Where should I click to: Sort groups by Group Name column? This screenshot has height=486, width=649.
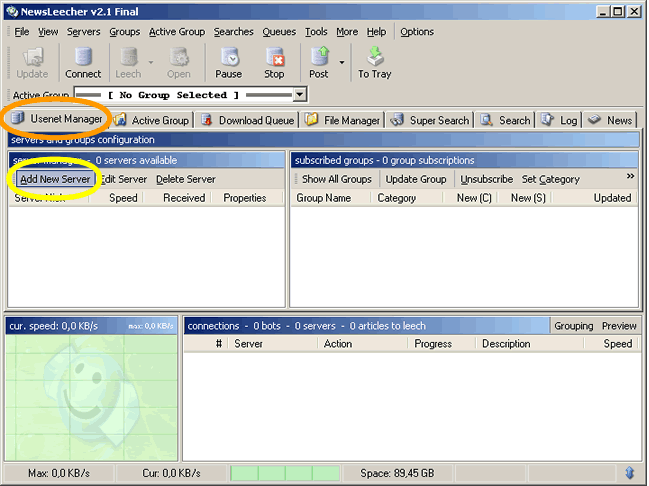click(331, 198)
